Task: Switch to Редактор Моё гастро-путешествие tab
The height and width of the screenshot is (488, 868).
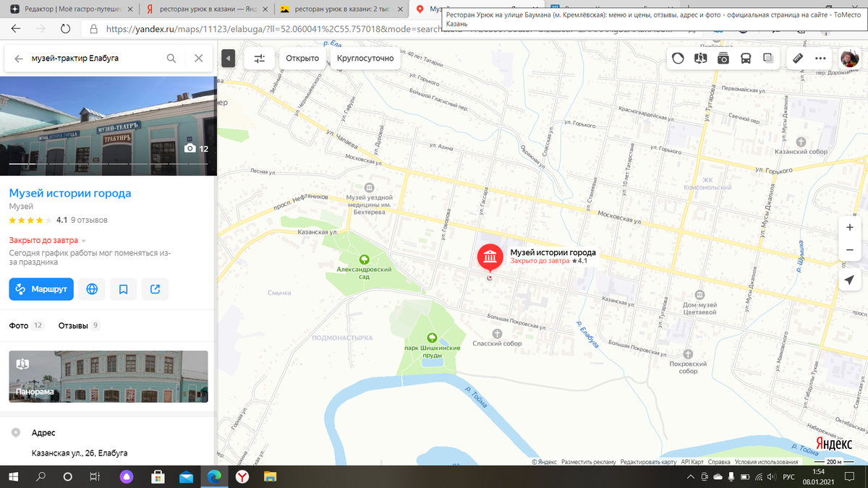Action: [69, 9]
